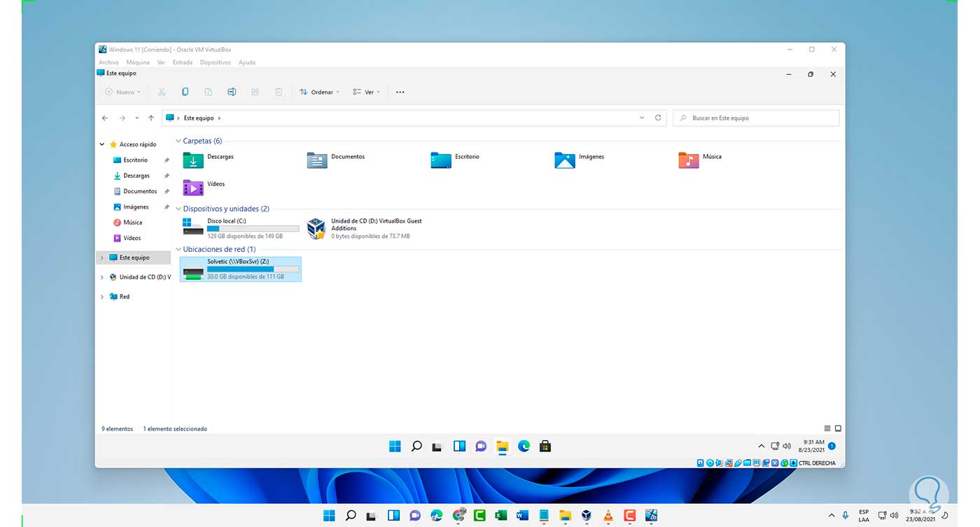Screen dimensions: 980x527
Task: Open the Ordenar sort dropdown
Action: pyautogui.click(x=319, y=92)
